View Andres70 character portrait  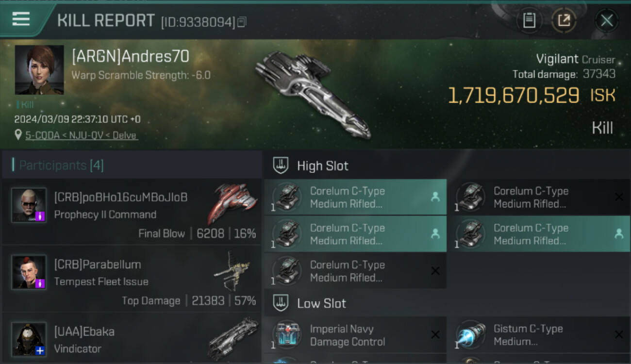(39, 70)
